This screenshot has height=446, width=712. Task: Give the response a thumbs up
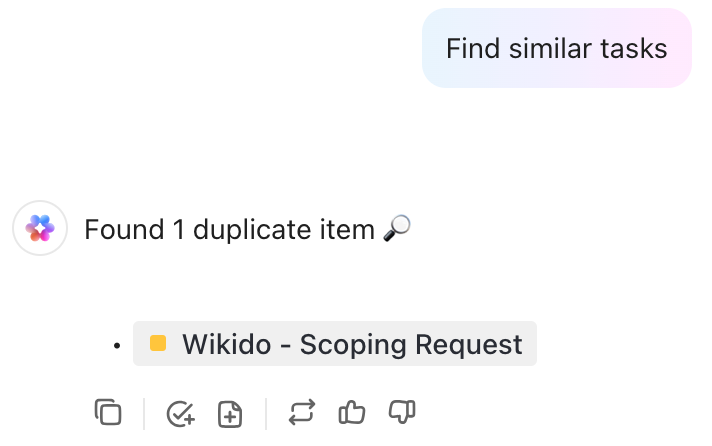[351, 412]
